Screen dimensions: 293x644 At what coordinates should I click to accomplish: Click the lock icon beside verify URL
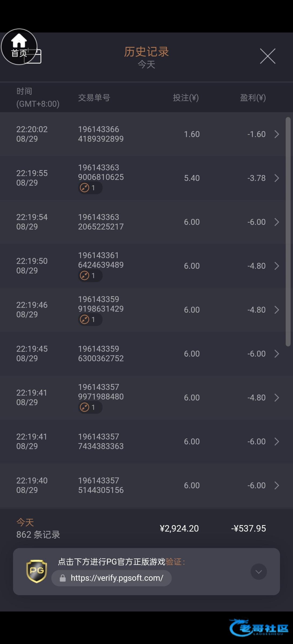coord(63,578)
